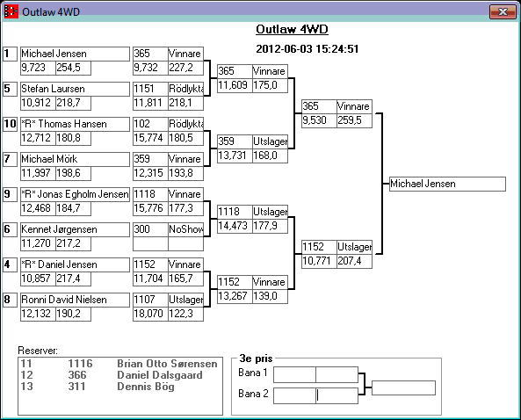
Task: Click the Stefan Laursen name box
Action: [x=75, y=89]
